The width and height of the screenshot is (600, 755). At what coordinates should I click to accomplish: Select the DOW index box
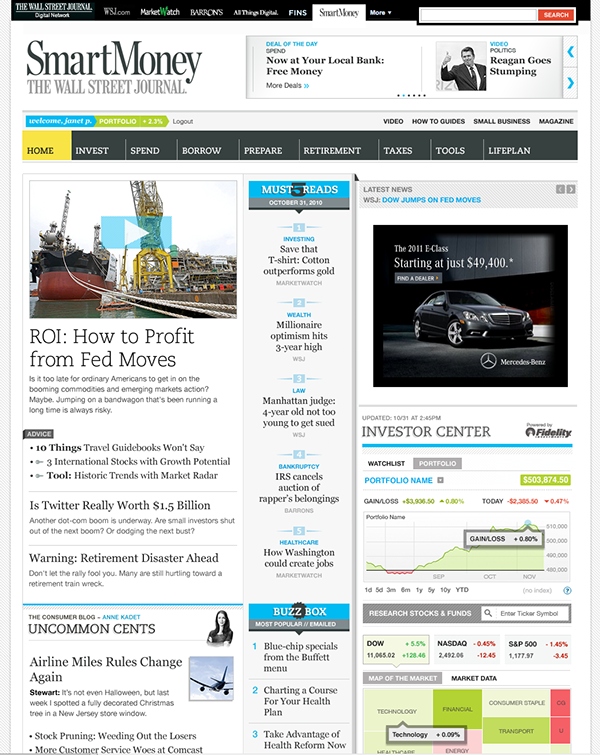coord(396,649)
